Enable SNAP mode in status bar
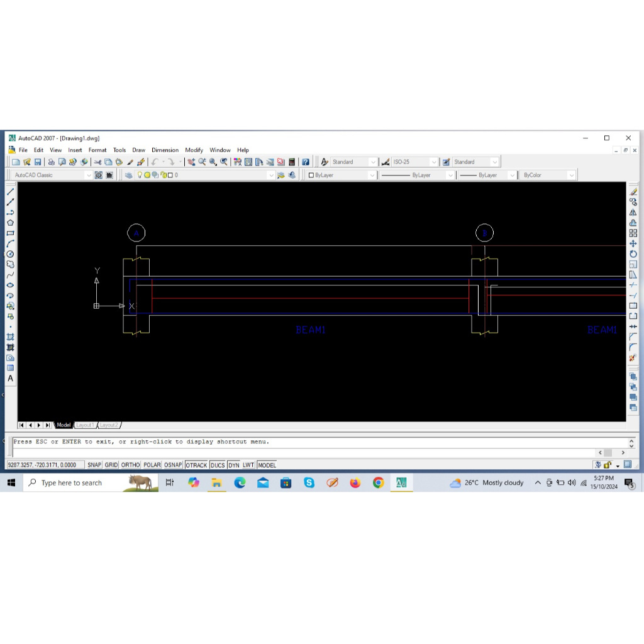 tap(94, 465)
